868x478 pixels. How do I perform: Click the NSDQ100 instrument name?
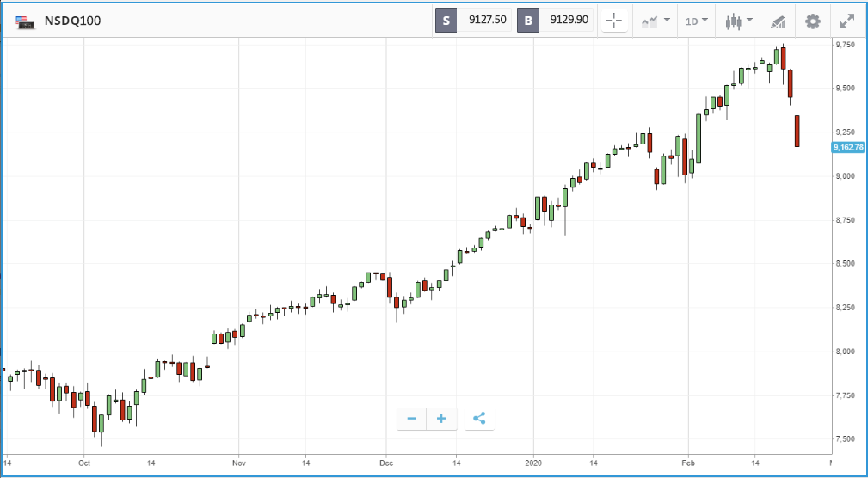coord(72,21)
